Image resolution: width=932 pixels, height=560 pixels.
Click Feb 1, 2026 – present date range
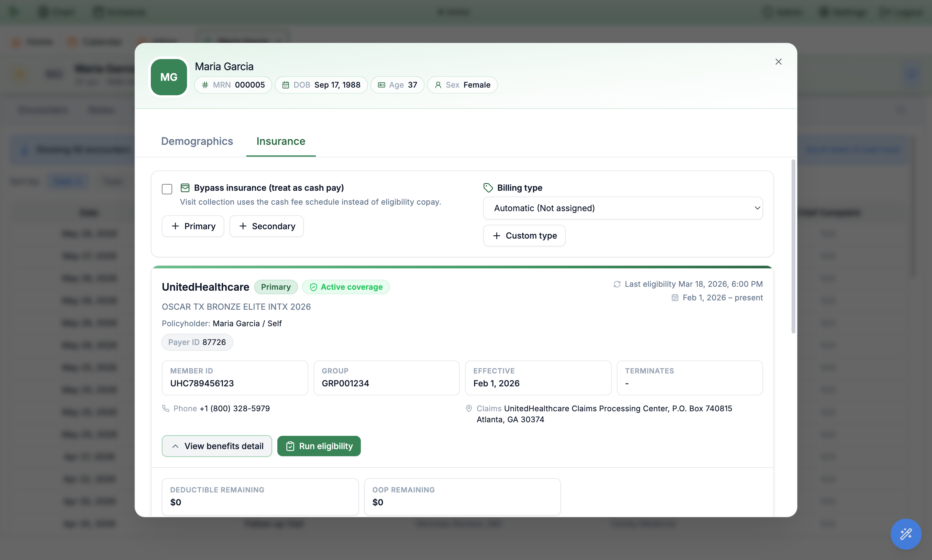tap(723, 298)
